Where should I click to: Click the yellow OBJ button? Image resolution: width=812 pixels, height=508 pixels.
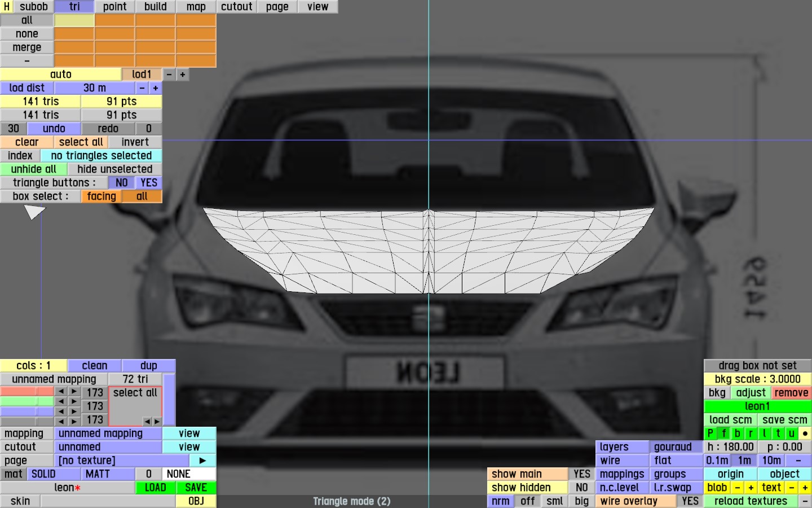[196, 501]
